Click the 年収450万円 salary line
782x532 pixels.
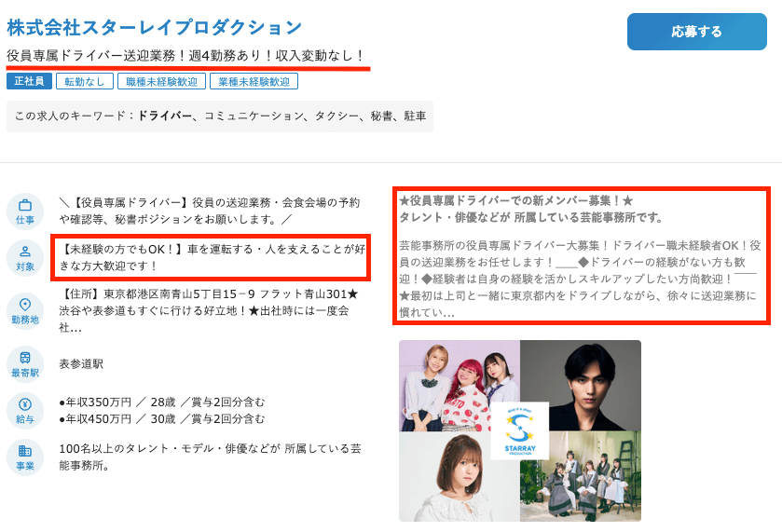[161, 419]
